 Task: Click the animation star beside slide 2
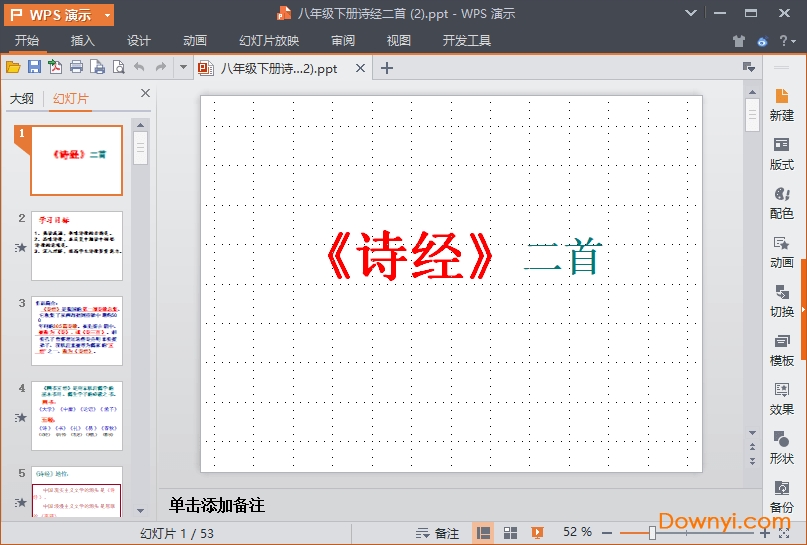click(x=21, y=248)
